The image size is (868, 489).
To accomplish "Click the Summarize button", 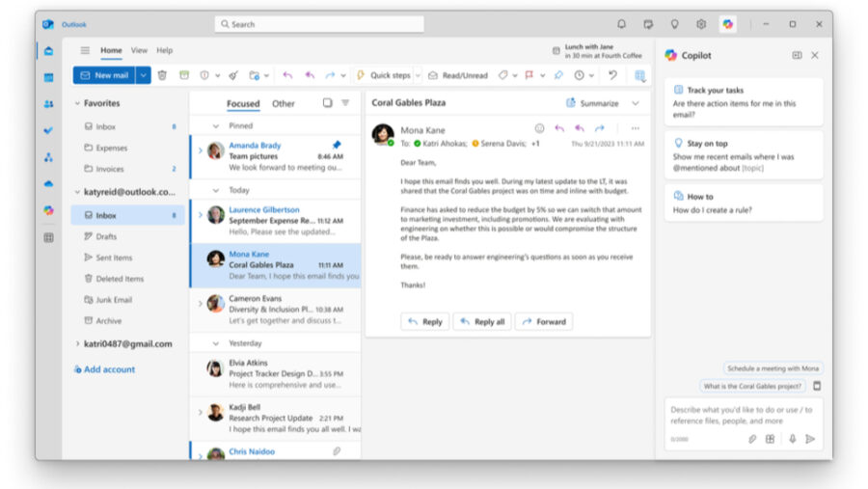I will tap(592, 103).
